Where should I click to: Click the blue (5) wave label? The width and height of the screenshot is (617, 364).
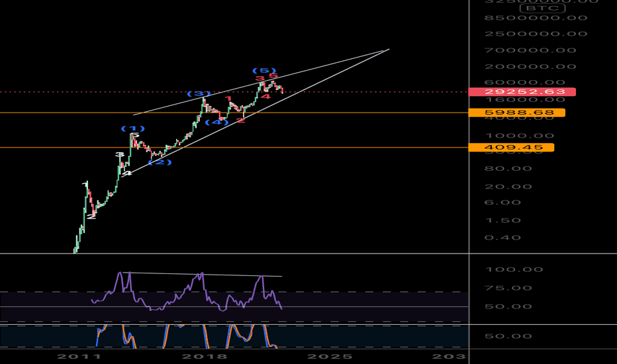[x=264, y=70]
